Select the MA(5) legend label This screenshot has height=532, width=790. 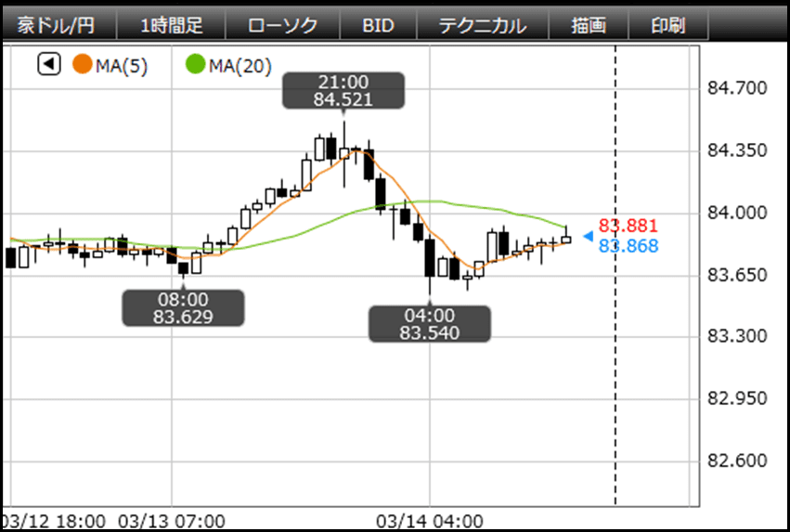(122, 66)
